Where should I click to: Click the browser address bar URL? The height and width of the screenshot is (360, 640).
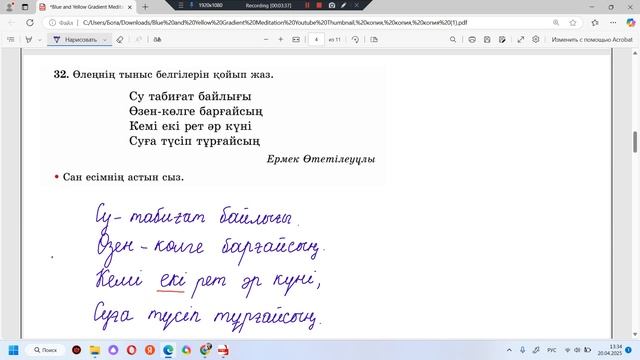click(275, 23)
